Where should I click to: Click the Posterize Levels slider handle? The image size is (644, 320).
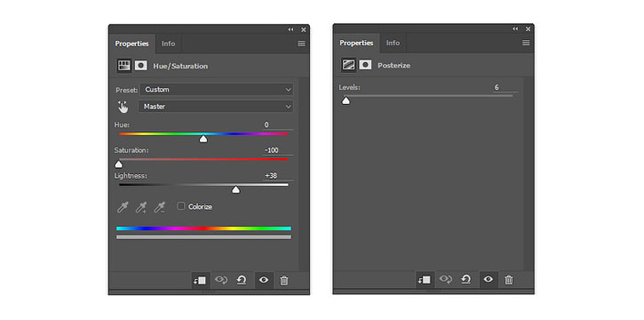click(x=346, y=100)
